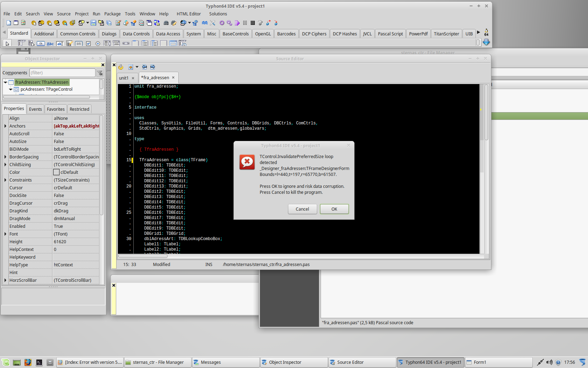Switch to the Events tab in Object Inspector
Screen dimensions: 588x368
point(35,109)
